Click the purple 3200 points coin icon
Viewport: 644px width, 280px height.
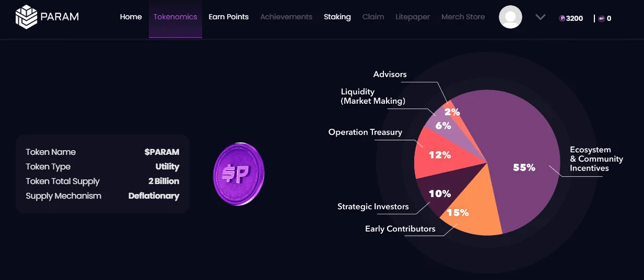(562, 18)
